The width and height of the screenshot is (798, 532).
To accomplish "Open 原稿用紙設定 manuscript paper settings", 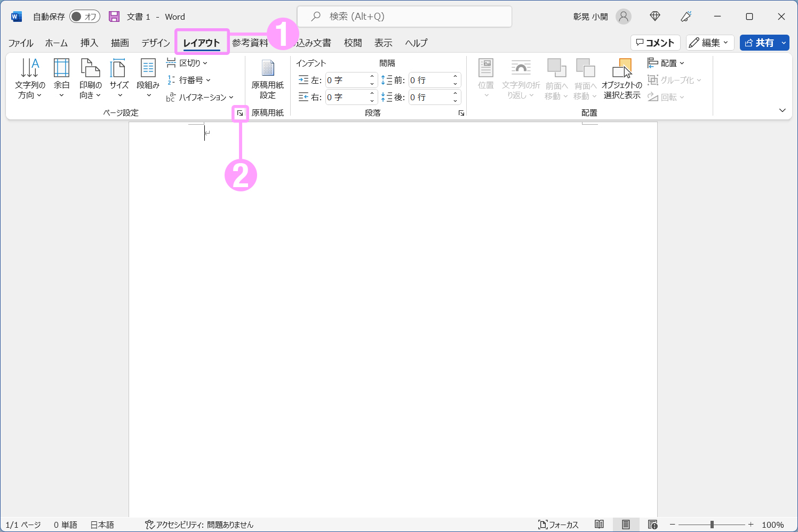I will 267,78.
